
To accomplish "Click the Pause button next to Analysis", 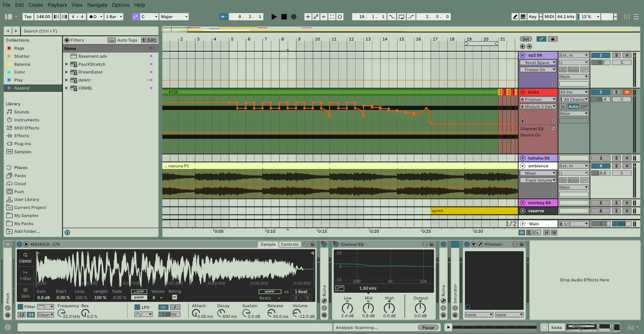I will [x=428, y=328].
